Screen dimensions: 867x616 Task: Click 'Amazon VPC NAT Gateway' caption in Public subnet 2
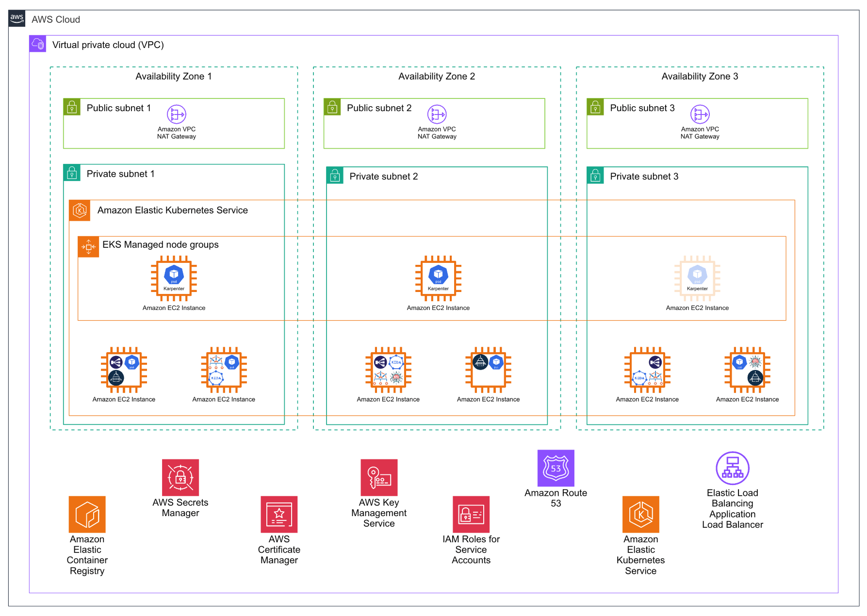pos(437,133)
